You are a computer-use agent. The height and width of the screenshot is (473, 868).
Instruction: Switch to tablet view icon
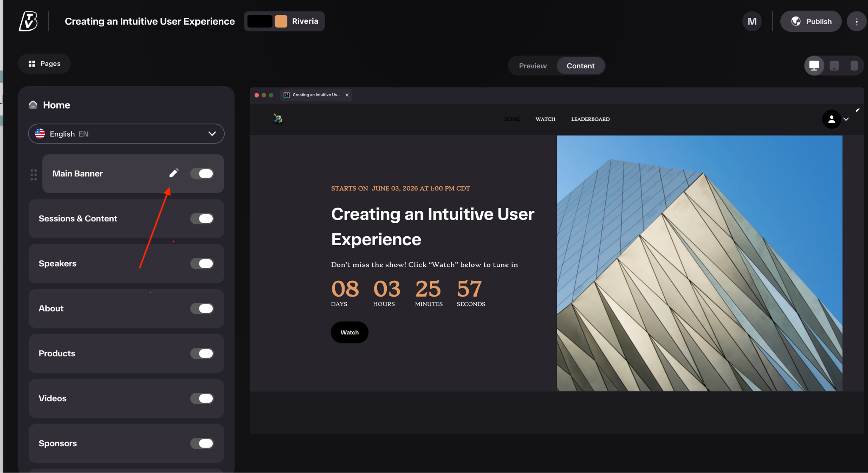click(x=834, y=66)
